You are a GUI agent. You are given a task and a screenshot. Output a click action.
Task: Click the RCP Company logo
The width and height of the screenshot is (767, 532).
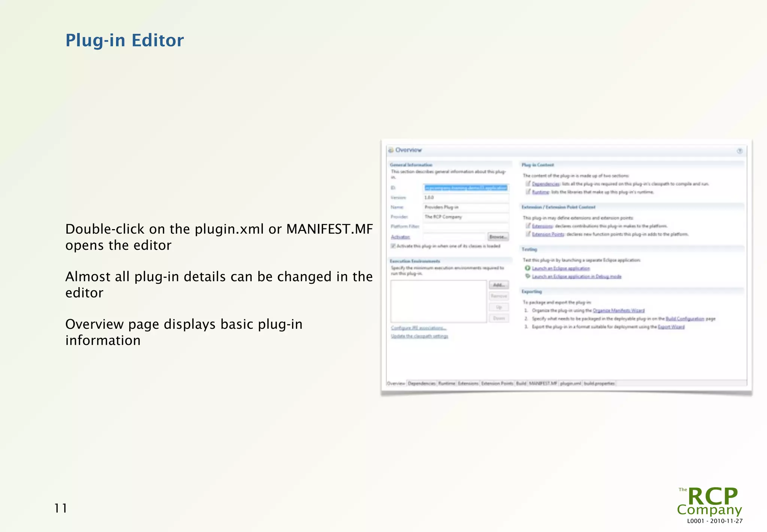pos(710,502)
